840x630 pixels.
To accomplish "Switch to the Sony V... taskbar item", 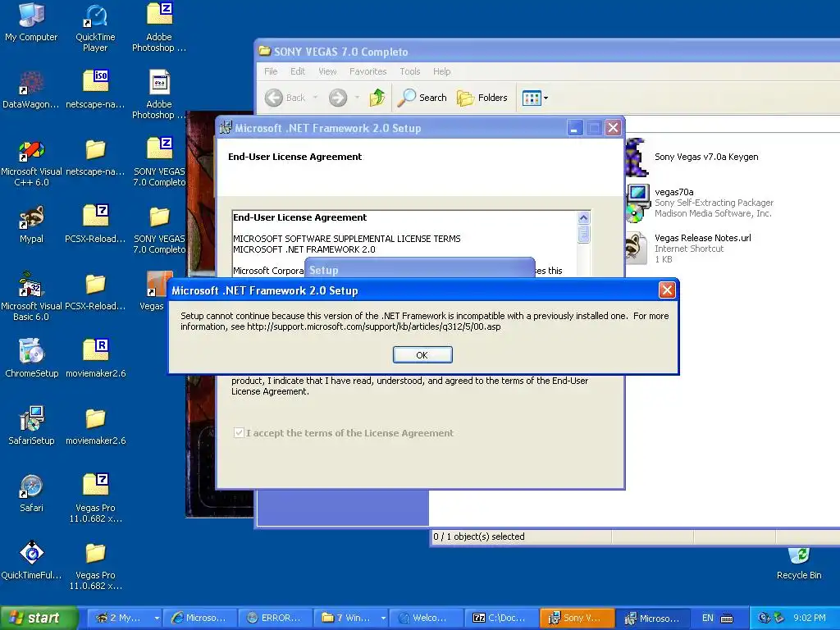I will pyautogui.click(x=577, y=618).
